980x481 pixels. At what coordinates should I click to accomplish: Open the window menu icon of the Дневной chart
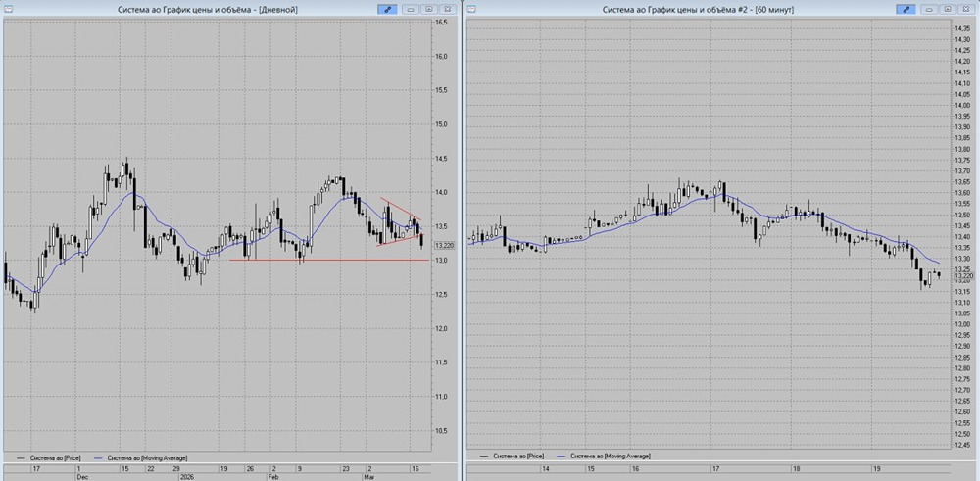tap(8, 9)
